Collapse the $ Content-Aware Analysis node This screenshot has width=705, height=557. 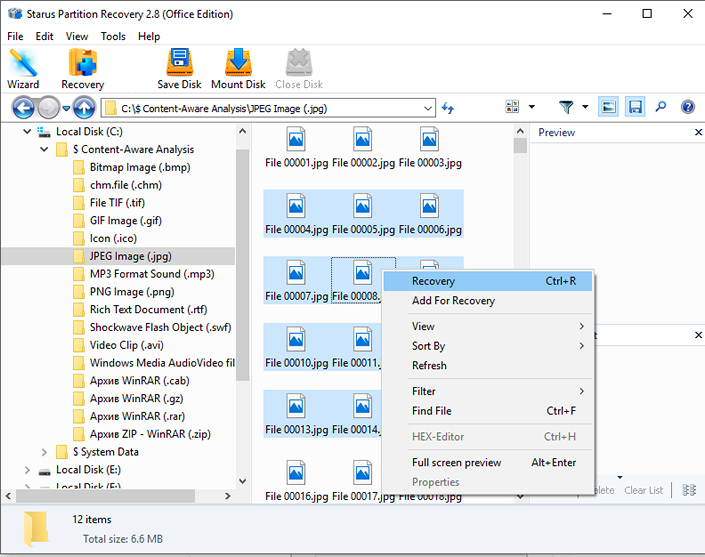click(x=44, y=149)
